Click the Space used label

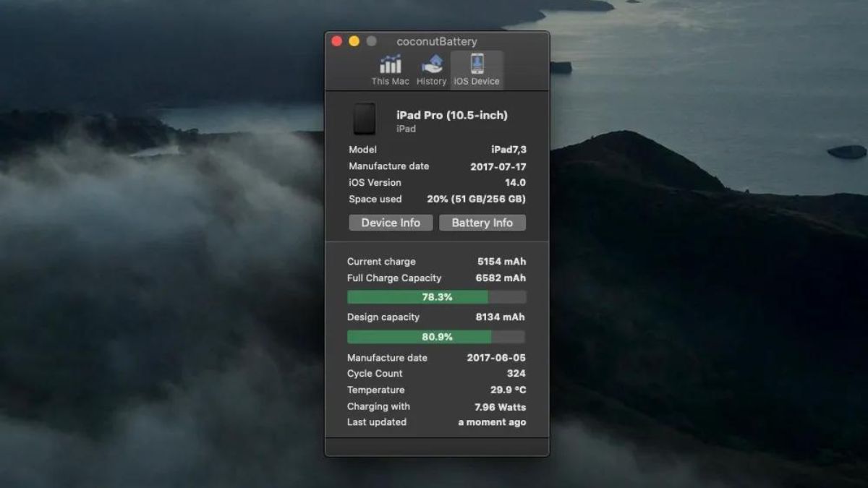coord(375,199)
